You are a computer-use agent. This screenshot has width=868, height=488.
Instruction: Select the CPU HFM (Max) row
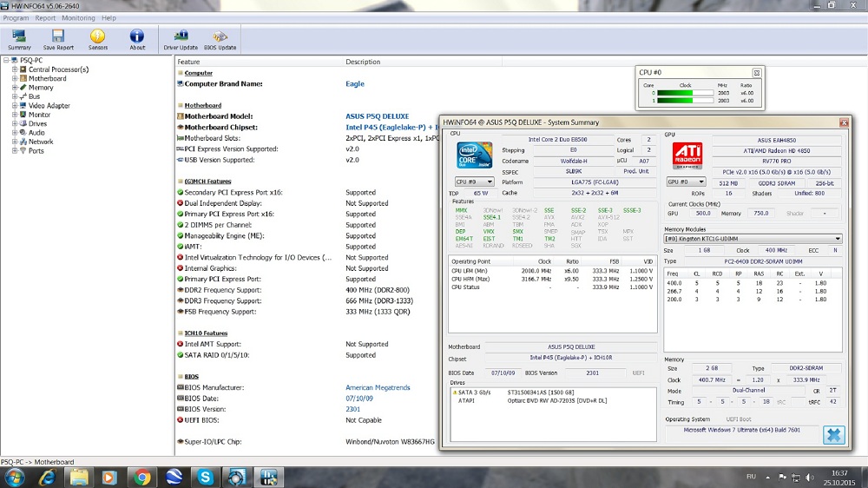552,280
